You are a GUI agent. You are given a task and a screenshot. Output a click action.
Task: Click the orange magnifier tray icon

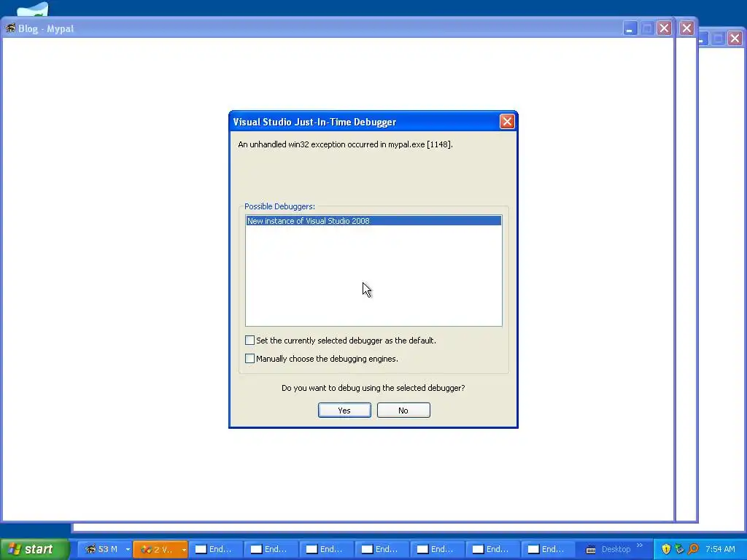[693, 549]
